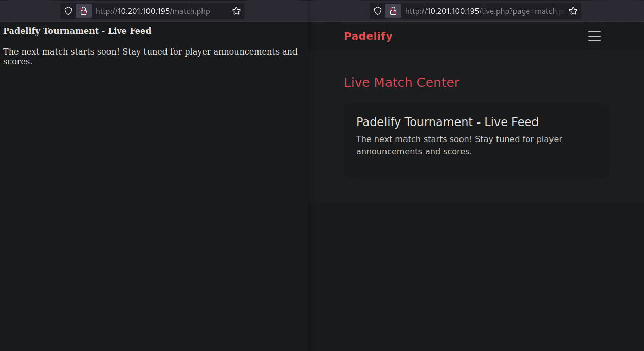Bookmark live.php page with the star icon
This screenshot has width=644, height=351.
(x=573, y=11)
